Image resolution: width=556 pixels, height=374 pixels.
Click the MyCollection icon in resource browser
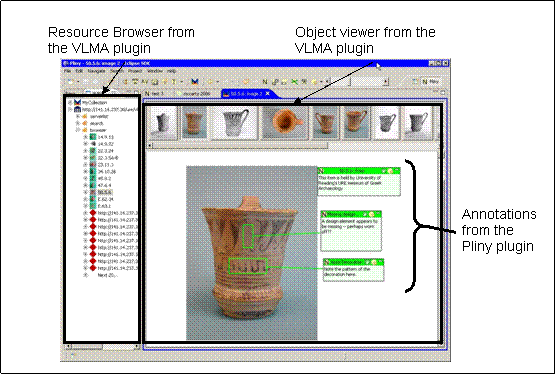78,102
